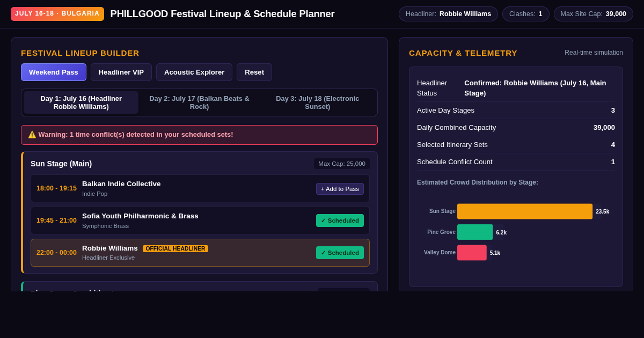644x338 pixels.
Task: Click the 22:00 - 00:00 time slot
Action: (56, 253)
